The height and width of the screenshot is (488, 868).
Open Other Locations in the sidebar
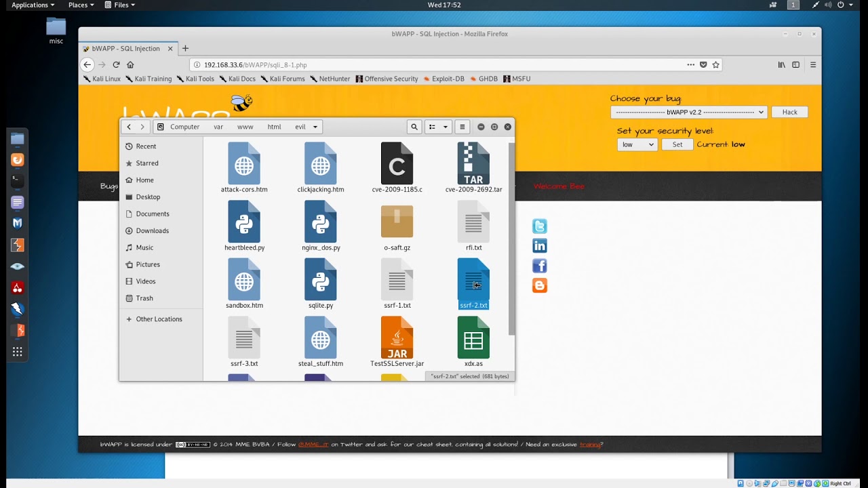pos(159,319)
